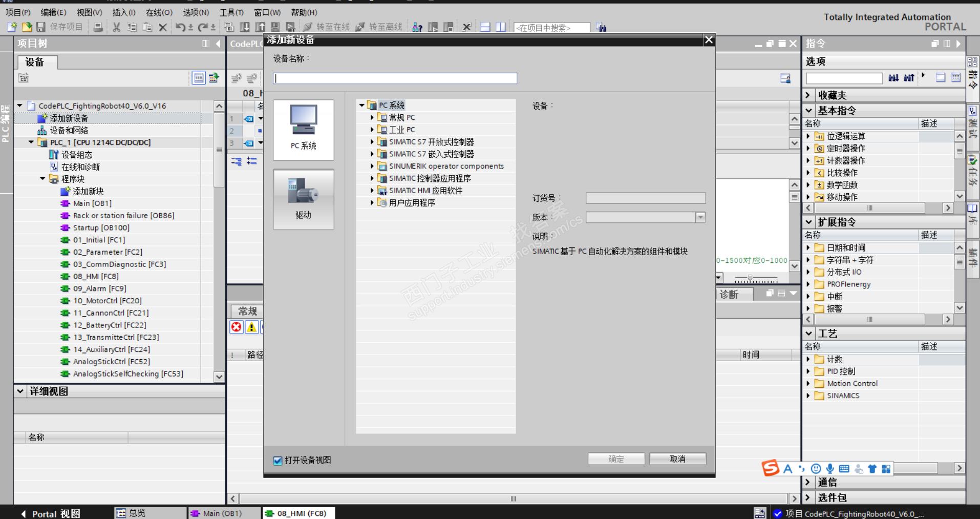Click the upload from device icon
The height and width of the screenshot is (519, 980).
click(x=260, y=27)
